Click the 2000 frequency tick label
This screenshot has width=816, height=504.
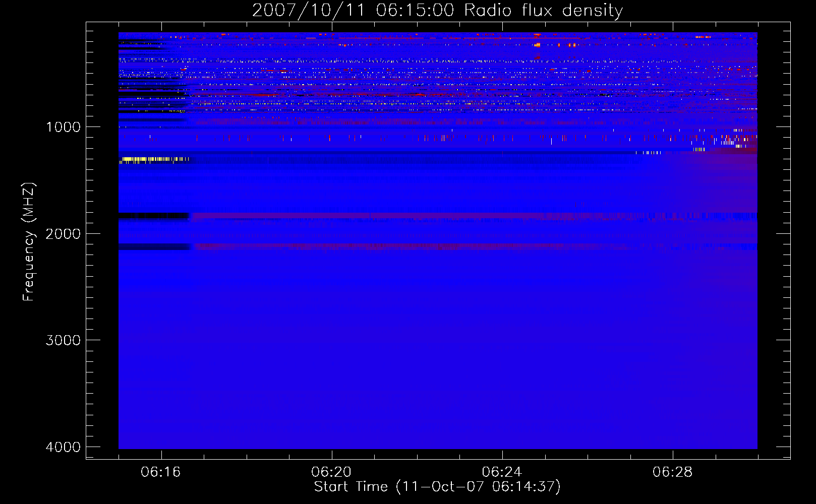pyautogui.click(x=63, y=234)
